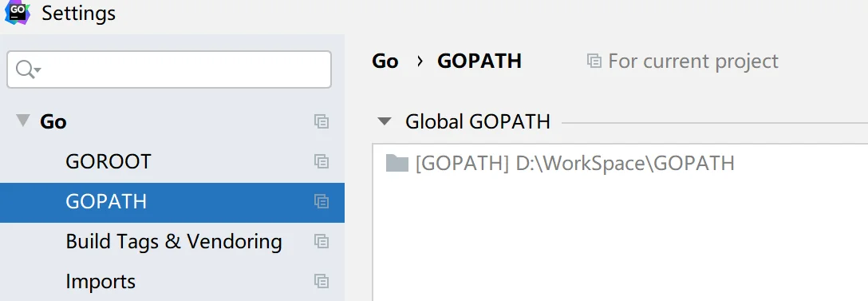This screenshot has height=301, width=868.
Task: Click the GoLand app logo icon
Action: (17, 12)
